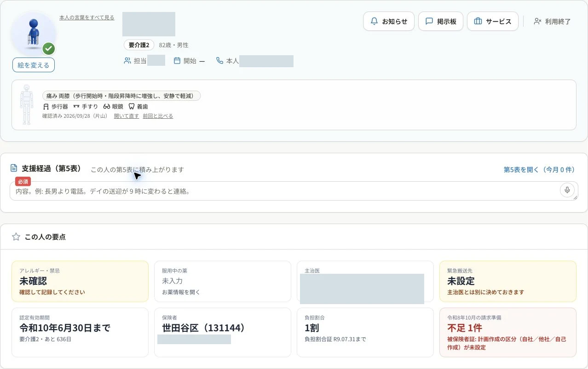Open the 負担割合 1割 card
This screenshot has height=369, width=588.
tap(365, 332)
